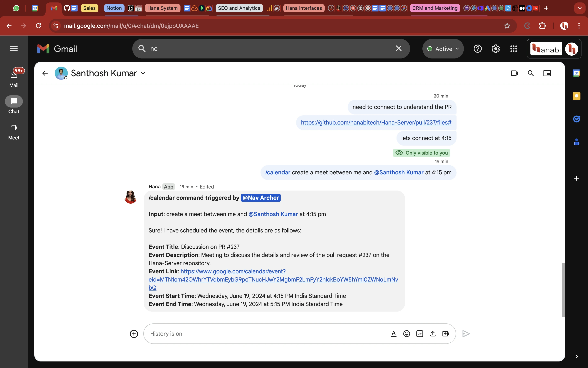Open Google Tasks side panel
This screenshot has height=368, width=588.
click(x=576, y=119)
